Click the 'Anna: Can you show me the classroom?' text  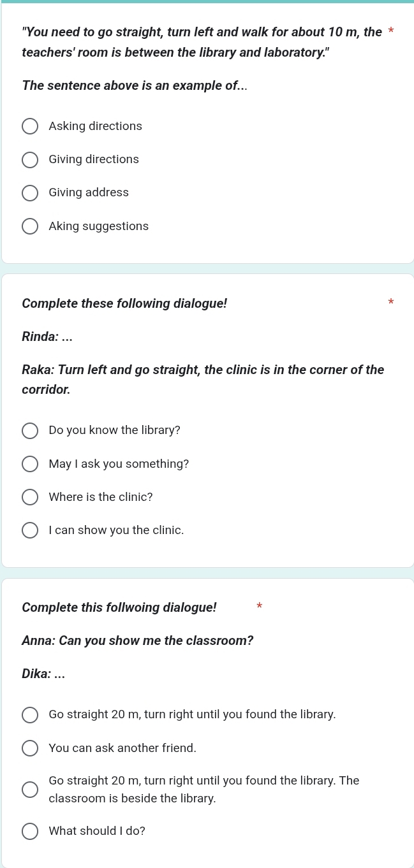pyautogui.click(x=138, y=640)
